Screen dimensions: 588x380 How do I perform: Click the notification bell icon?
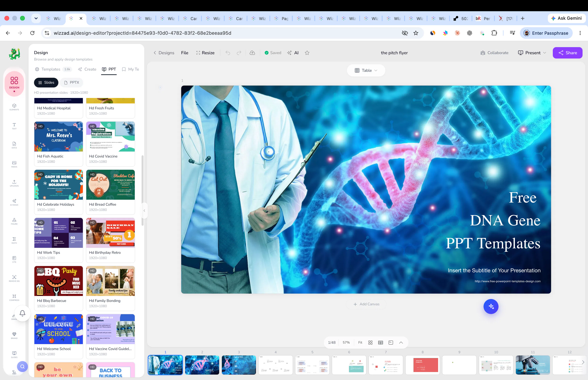click(22, 313)
